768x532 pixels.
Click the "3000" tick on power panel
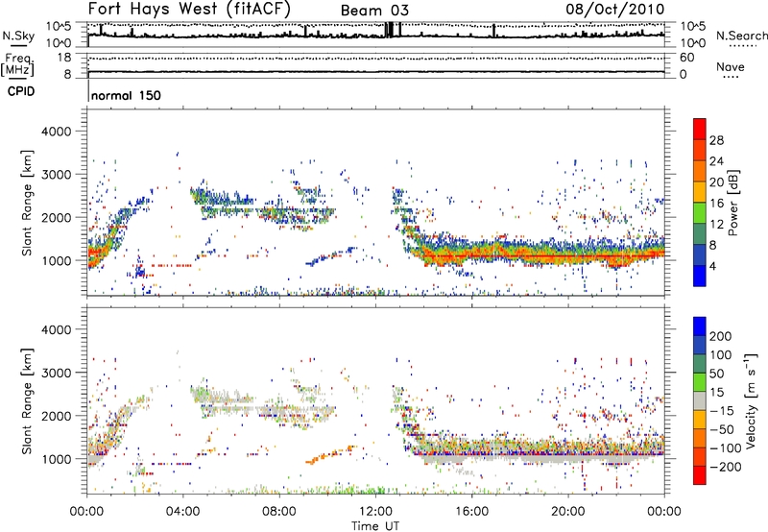coord(57,175)
